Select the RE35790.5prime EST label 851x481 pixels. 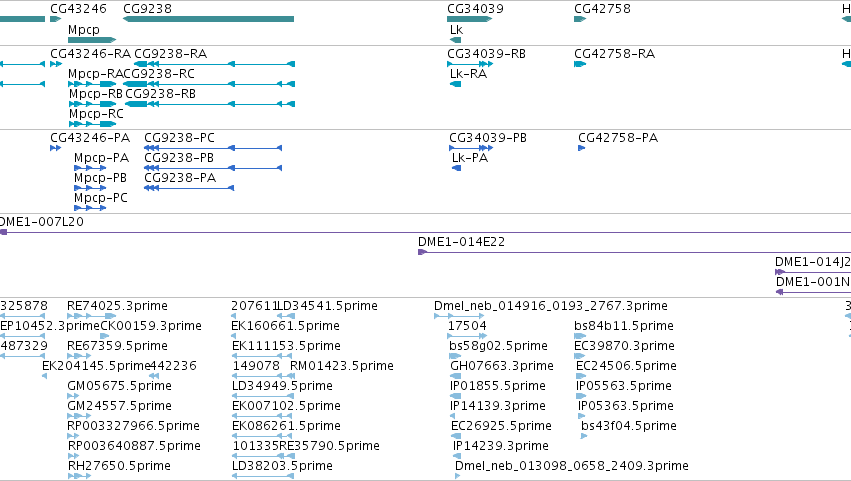[329, 446]
